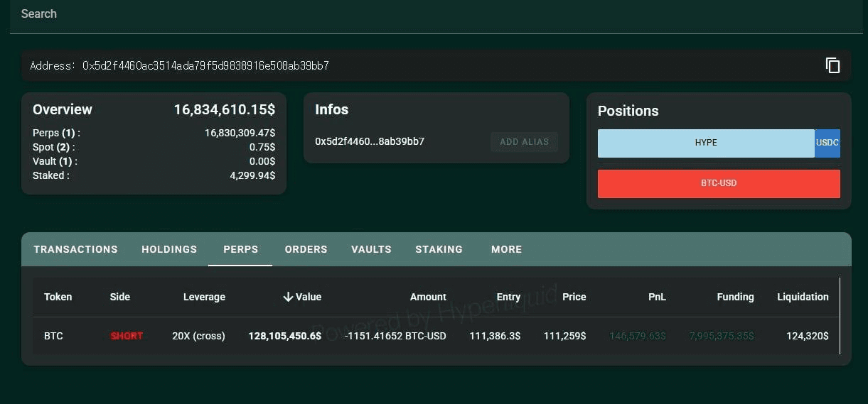Viewport: 868px width, 404px height.
Task: Select the blue USDC position segment
Action: tap(827, 143)
